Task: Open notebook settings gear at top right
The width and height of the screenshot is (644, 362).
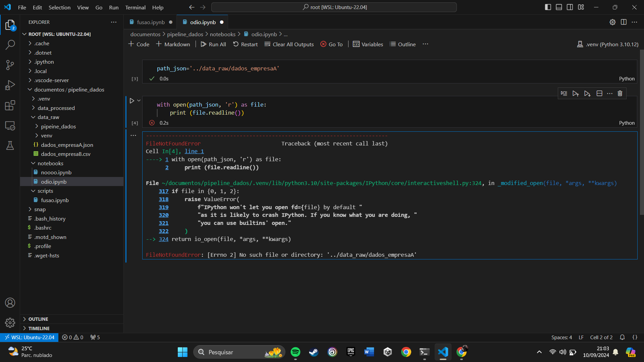Action: coord(612,22)
